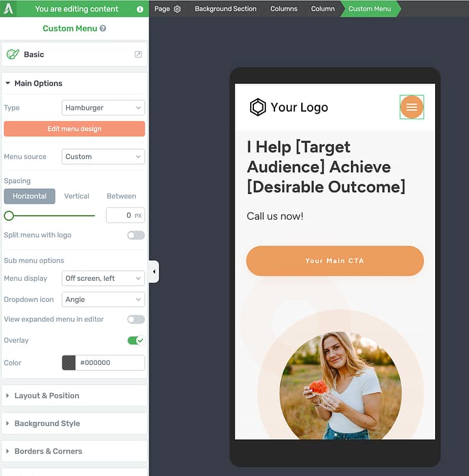
Task: Click the Custom Menu help question icon
Action: click(103, 28)
